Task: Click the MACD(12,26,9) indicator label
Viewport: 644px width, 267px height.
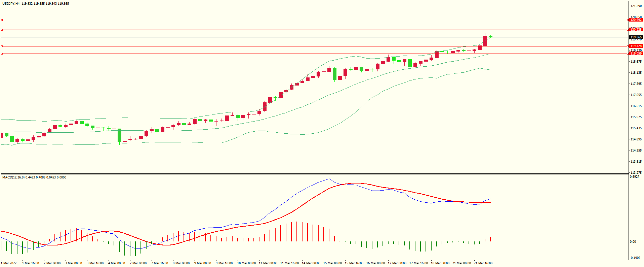Action: click(13, 177)
